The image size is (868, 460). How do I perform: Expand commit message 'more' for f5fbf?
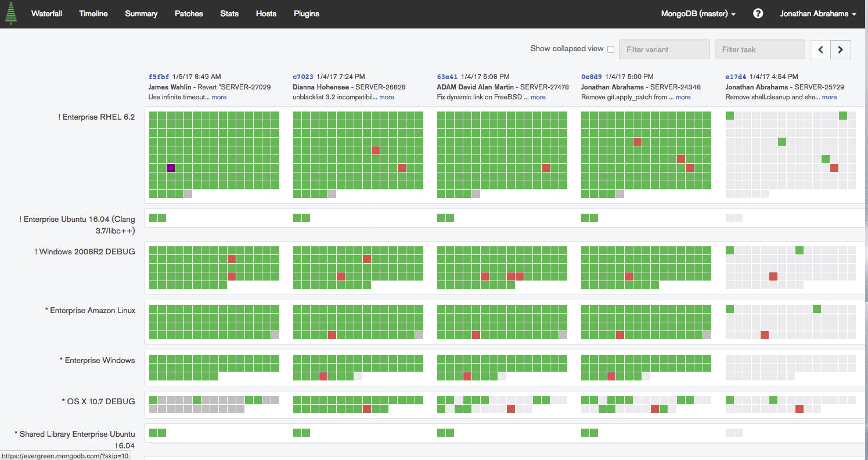point(219,97)
